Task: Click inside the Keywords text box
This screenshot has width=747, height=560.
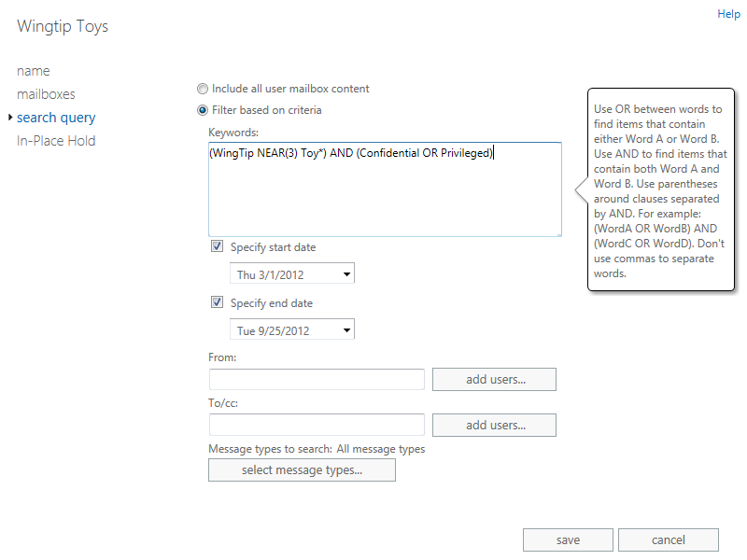Action: tap(385, 189)
